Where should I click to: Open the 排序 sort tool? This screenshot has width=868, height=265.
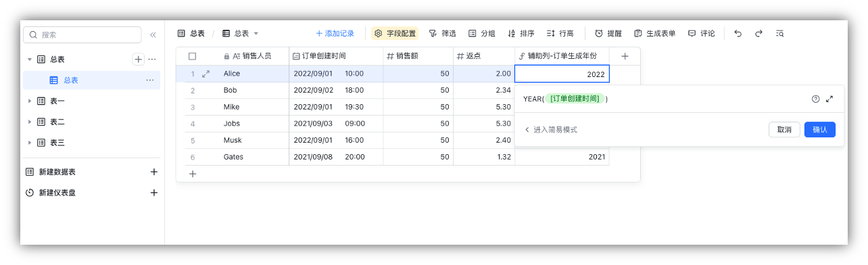click(x=521, y=33)
